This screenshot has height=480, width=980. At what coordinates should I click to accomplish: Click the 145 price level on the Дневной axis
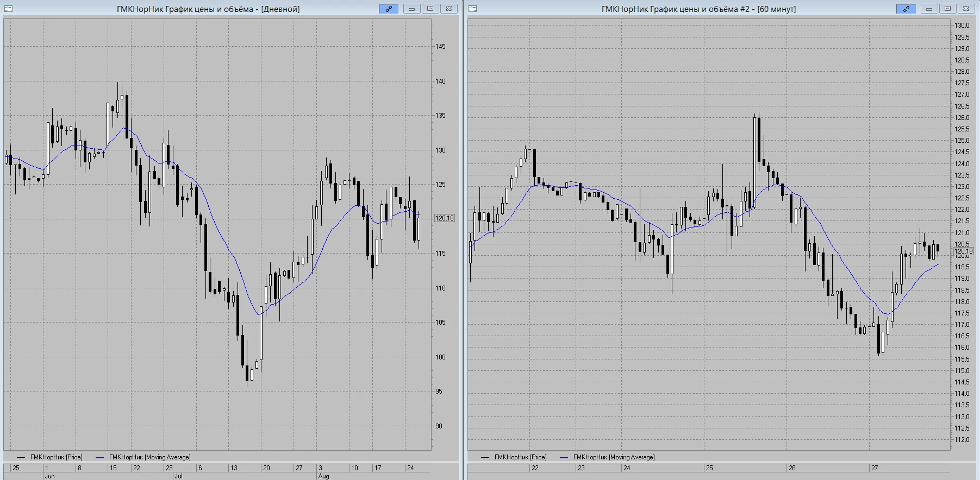pyautogui.click(x=440, y=47)
